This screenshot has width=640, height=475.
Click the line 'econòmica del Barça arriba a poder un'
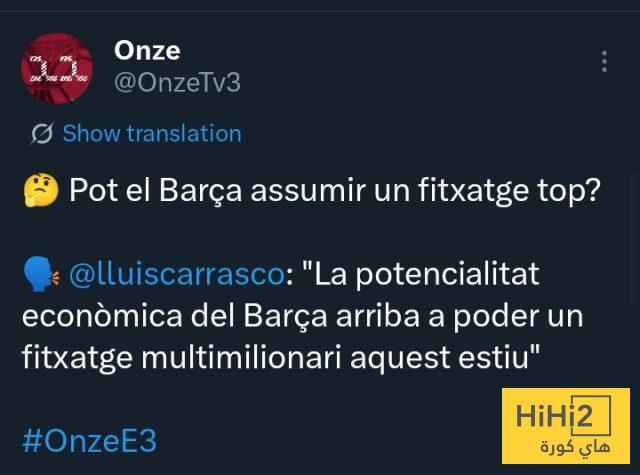pyautogui.click(x=302, y=315)
